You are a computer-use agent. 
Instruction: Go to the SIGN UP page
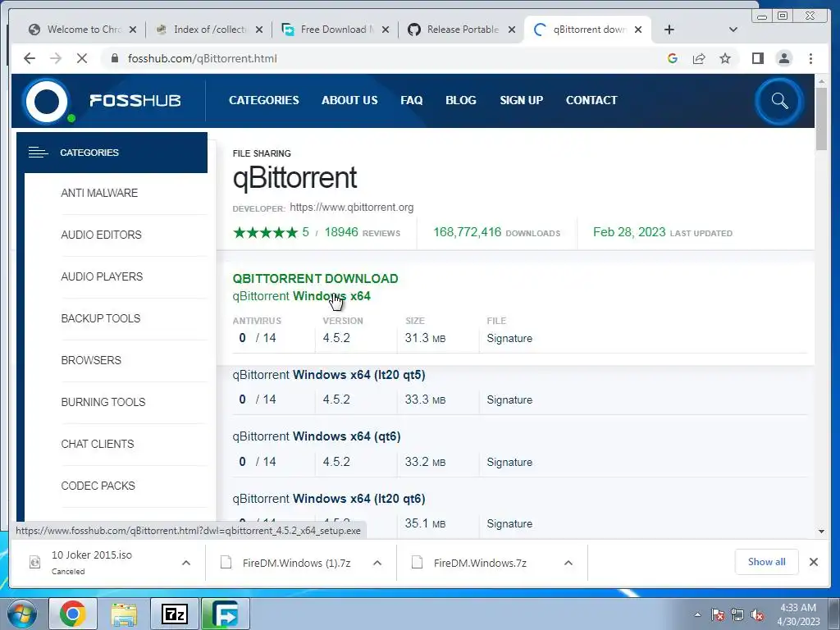pyautogui.click(x=521, y=100)
